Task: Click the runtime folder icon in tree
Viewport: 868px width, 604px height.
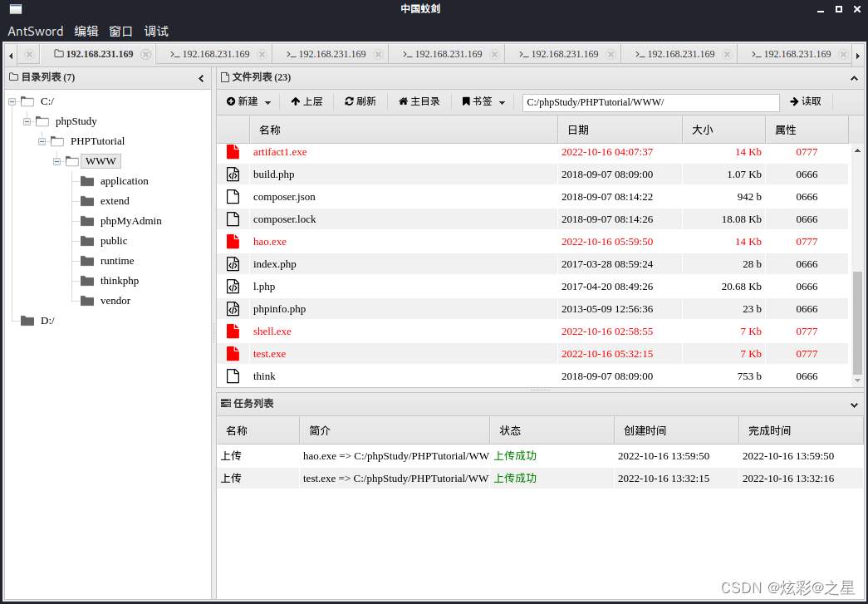Action: (x=87, y=261)
